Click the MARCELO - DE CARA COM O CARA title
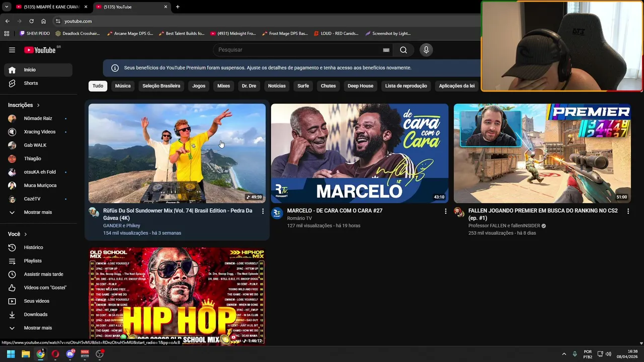 [335, 211]
